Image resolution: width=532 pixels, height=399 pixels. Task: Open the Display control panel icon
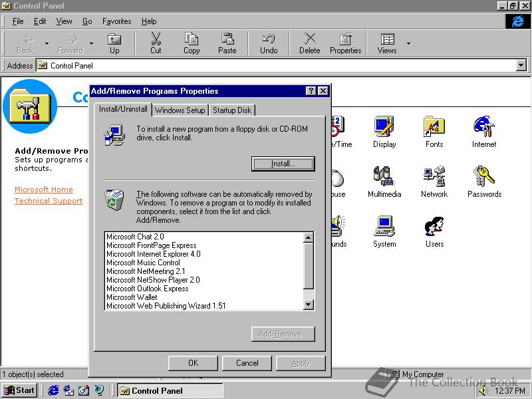pos(384,132)
